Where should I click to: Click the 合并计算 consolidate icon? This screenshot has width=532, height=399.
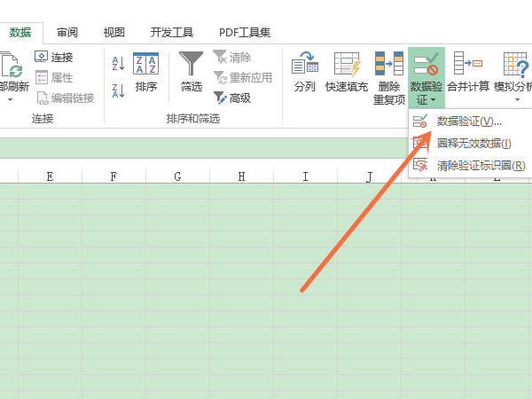468,63
